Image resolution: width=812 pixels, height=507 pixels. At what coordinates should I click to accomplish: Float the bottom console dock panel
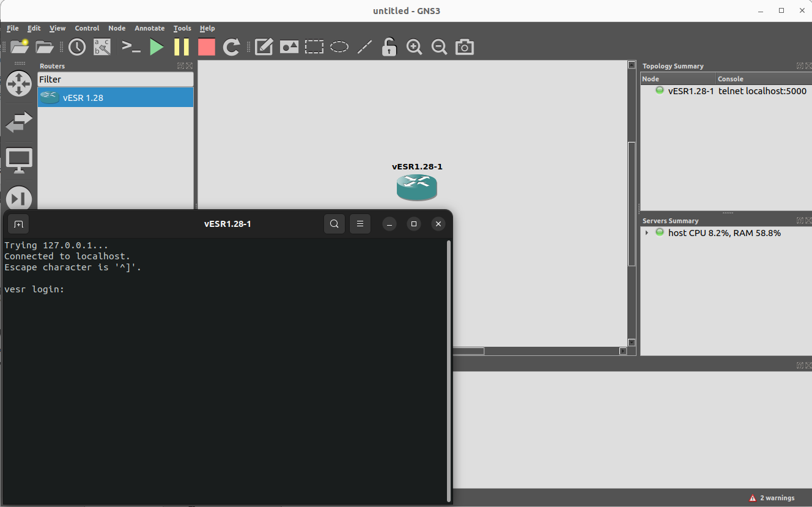(x=800, y=365)
